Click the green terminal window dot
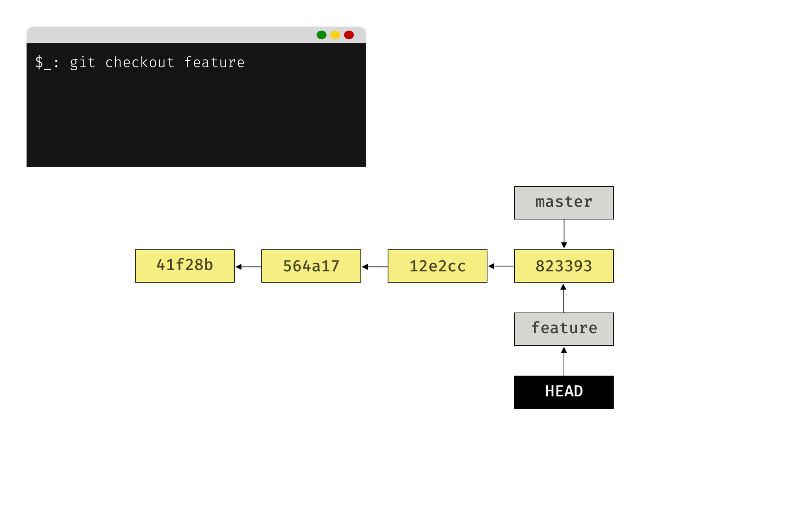This screenshot has height=532, width=798. (321, 35)
